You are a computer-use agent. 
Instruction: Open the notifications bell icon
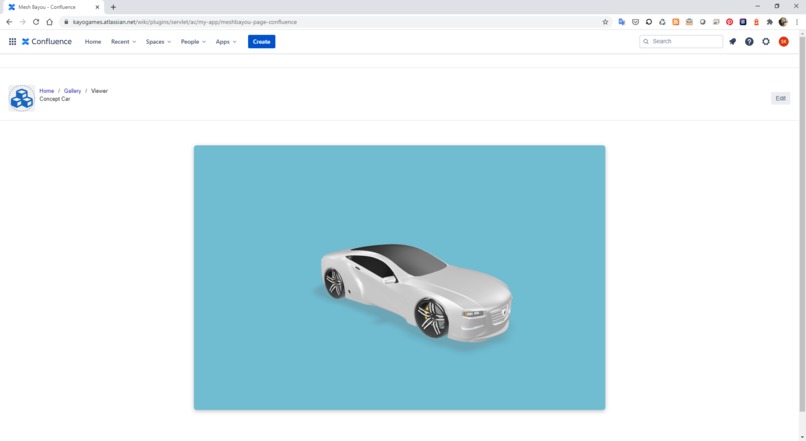[732, 42]
